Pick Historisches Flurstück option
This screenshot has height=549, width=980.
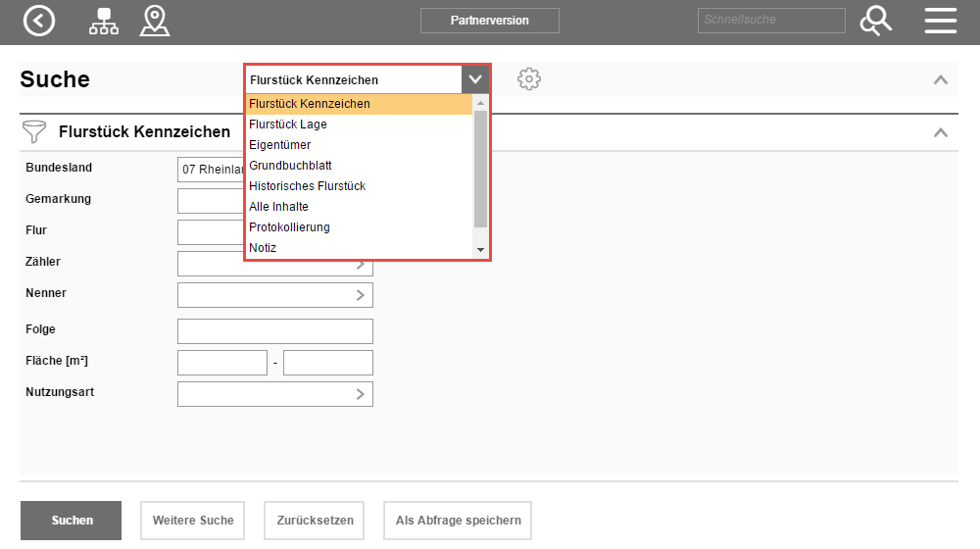click(307, 186)
